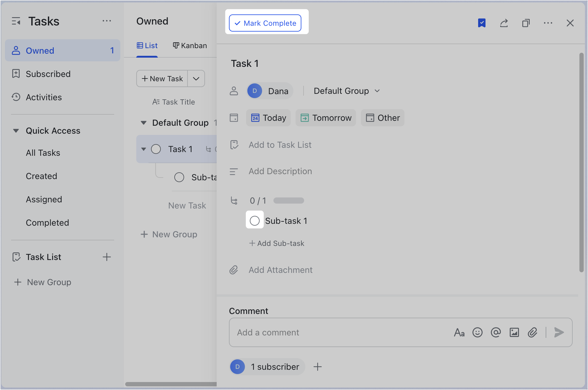Click the mention icon in the comment toolbar
Image resolution: width=588 pixels, height=390 pixels.
[x=496, y=332]
